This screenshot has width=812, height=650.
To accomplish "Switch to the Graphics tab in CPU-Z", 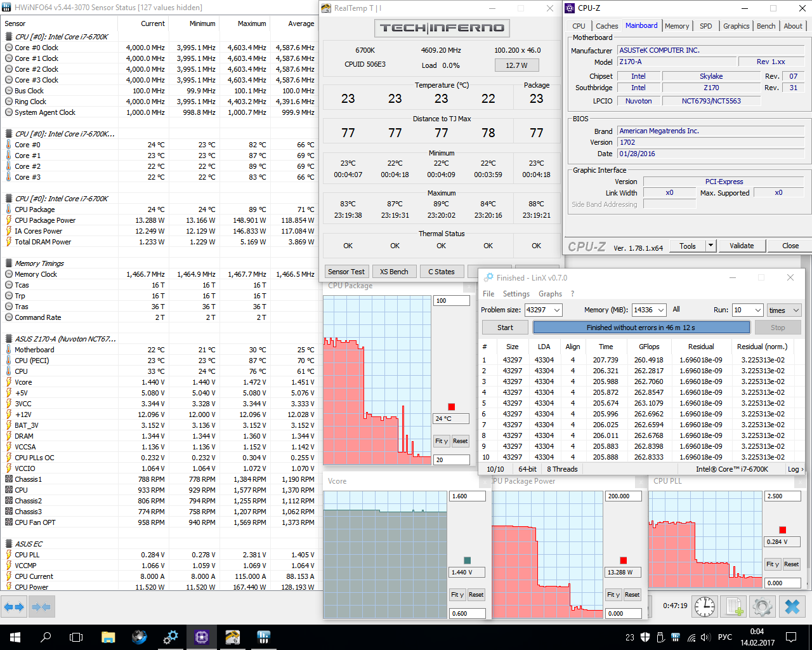I will [x=736, y=26].
